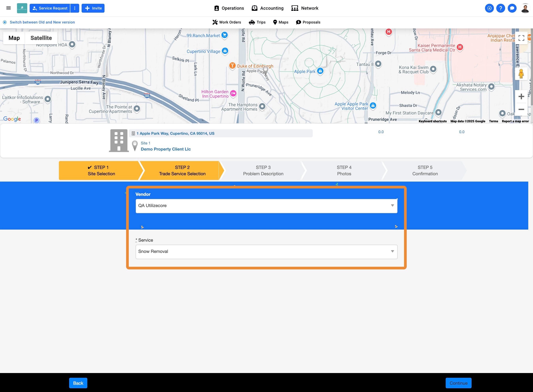Click the Continue button
The width and height of the screenshot is (533, 392).
[x=458, y=383]
